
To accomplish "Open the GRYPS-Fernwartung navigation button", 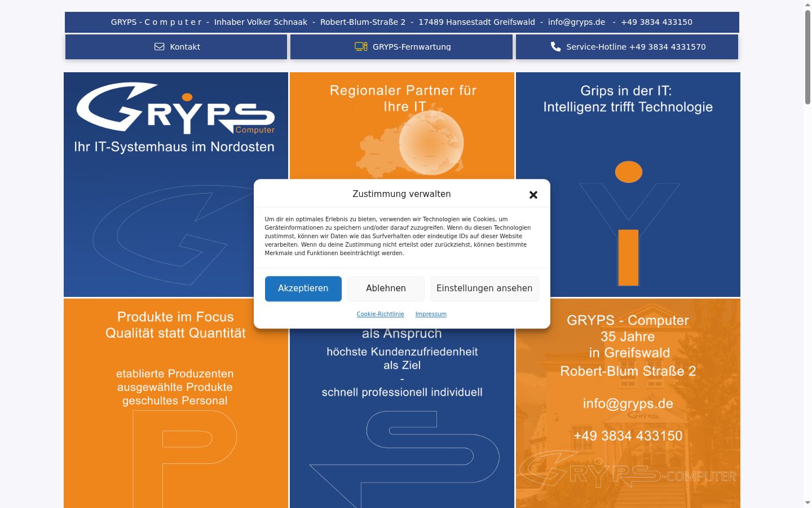I will coord(401,47).
